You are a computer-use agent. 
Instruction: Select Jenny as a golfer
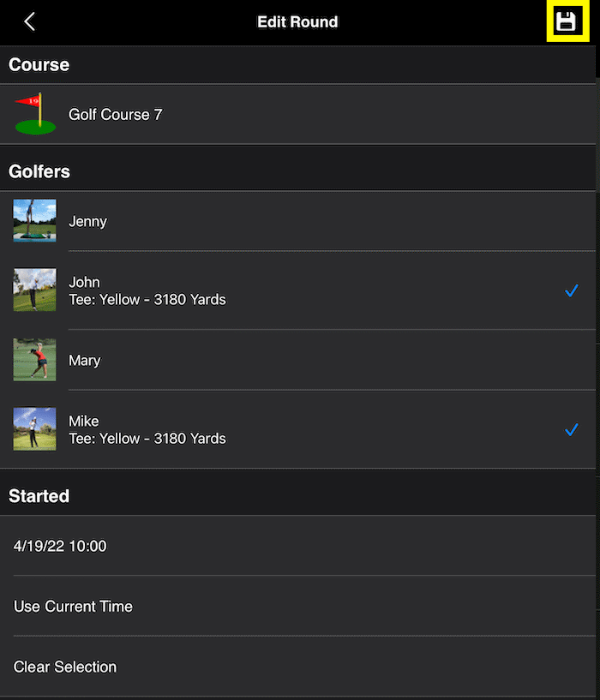coord(298,221)
